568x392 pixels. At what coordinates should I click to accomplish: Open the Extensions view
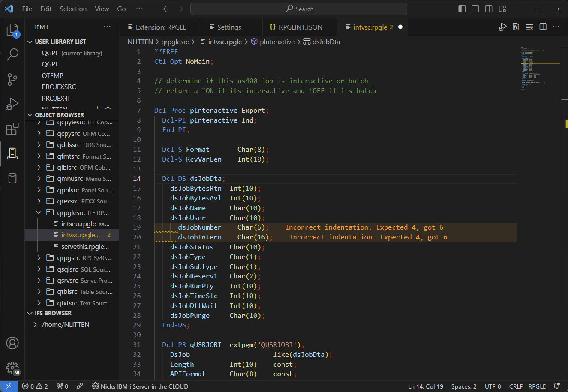click(x=12, y=129)
